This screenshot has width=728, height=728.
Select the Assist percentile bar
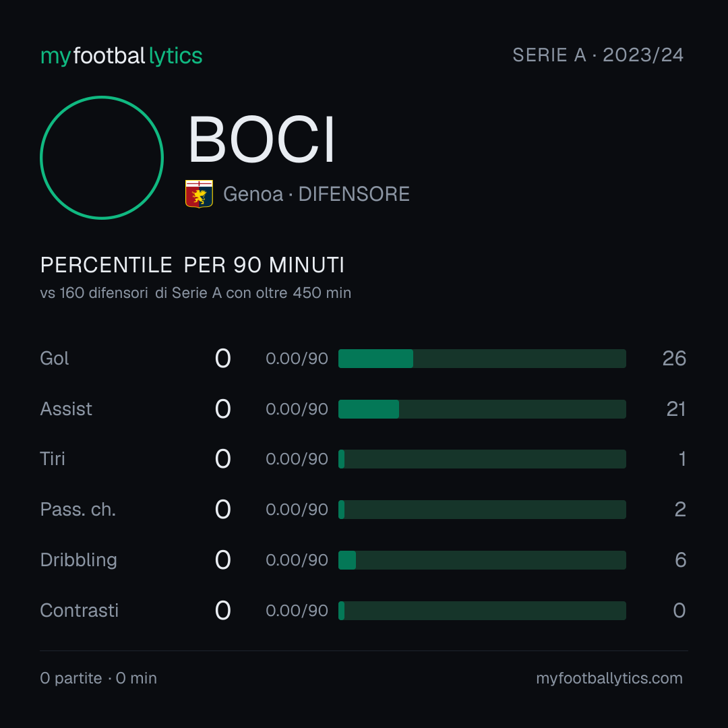482,409
